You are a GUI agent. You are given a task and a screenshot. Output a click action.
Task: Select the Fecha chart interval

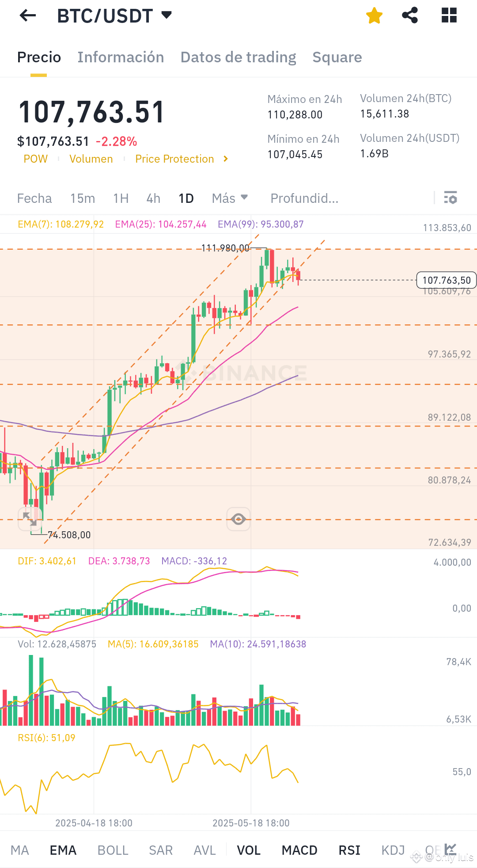[34, 198]
